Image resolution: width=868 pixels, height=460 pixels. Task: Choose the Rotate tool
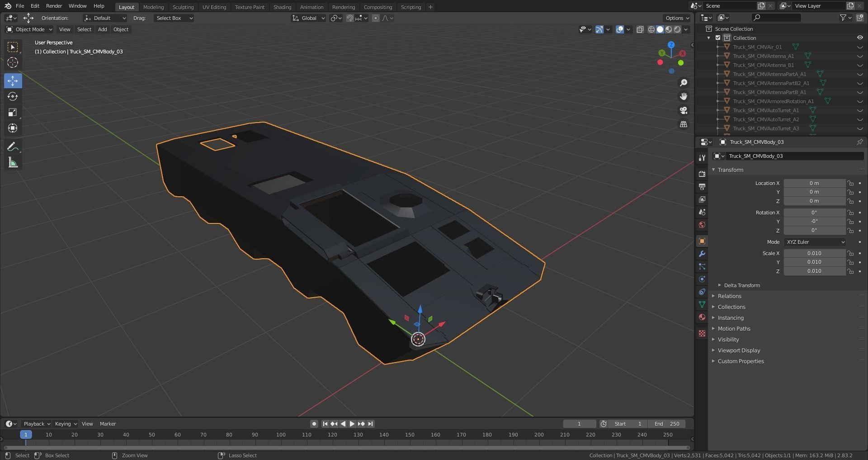click(13, 96)
